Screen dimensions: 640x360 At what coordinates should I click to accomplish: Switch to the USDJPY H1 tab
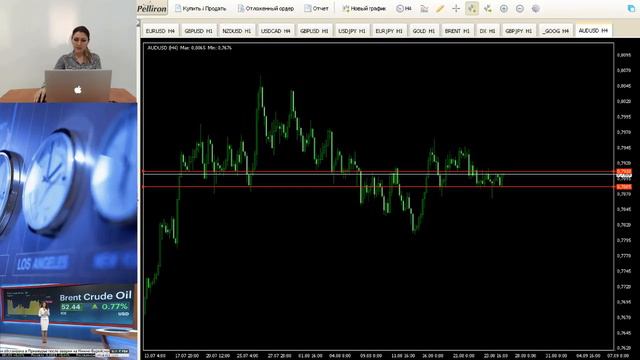click(352, 31)
